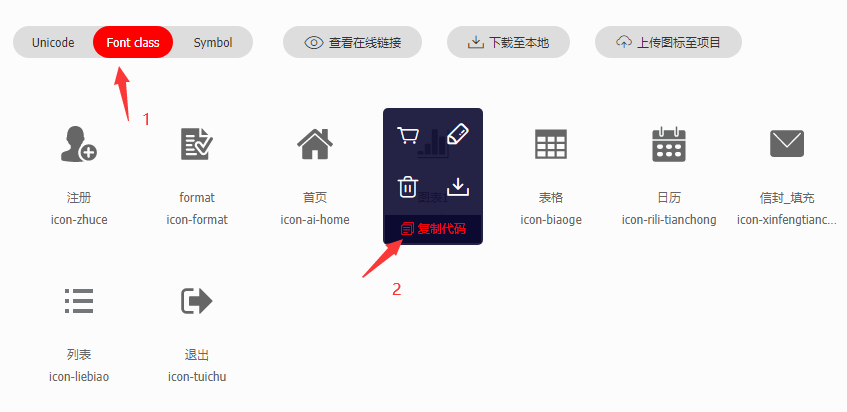Image resolution: width=847 pixels, height=412 pixels.
Task: Click 复制代码 copy code button
Action: pyautogui.click(x=433, y=229)
